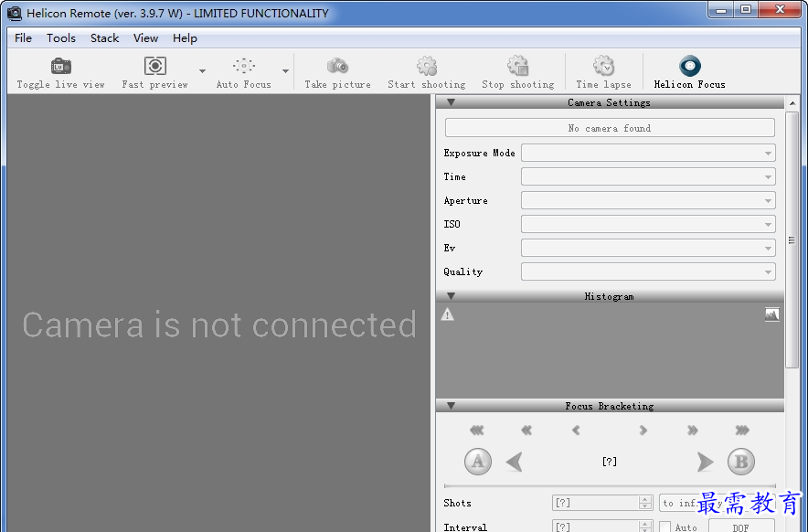
Task: Open the View menu
Action: pos(145,38)
